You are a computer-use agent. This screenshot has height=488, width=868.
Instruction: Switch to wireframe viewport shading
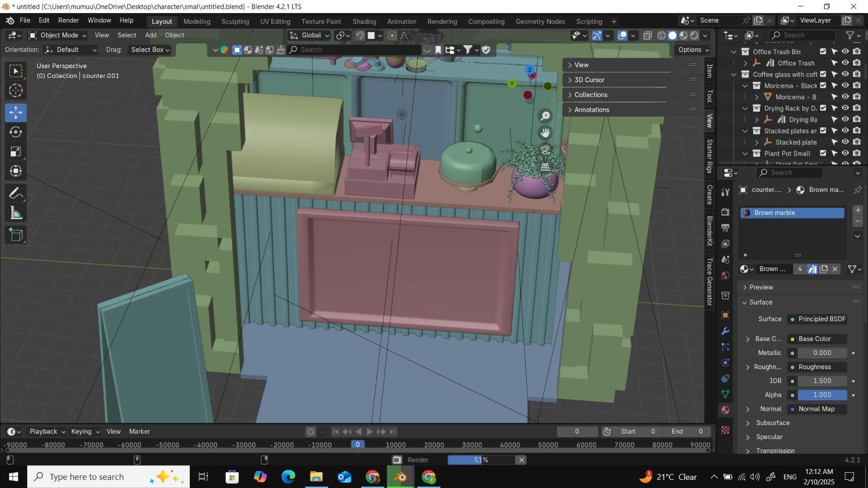coord(661,36)
